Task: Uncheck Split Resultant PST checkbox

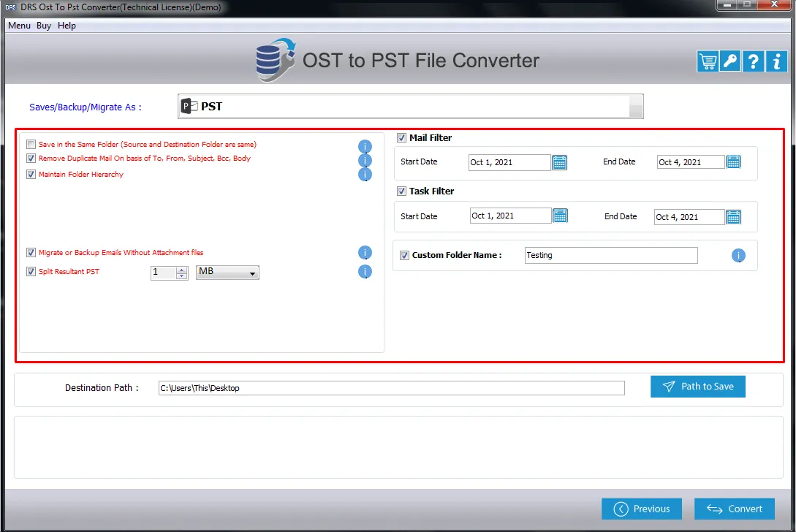Action: [x=31, y=272]
